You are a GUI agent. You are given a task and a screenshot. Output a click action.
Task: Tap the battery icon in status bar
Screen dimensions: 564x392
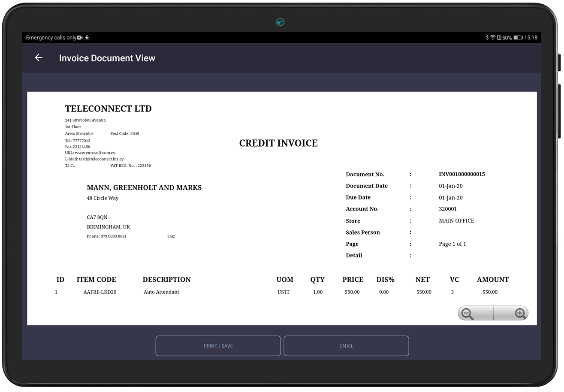[x=518, y=38]
